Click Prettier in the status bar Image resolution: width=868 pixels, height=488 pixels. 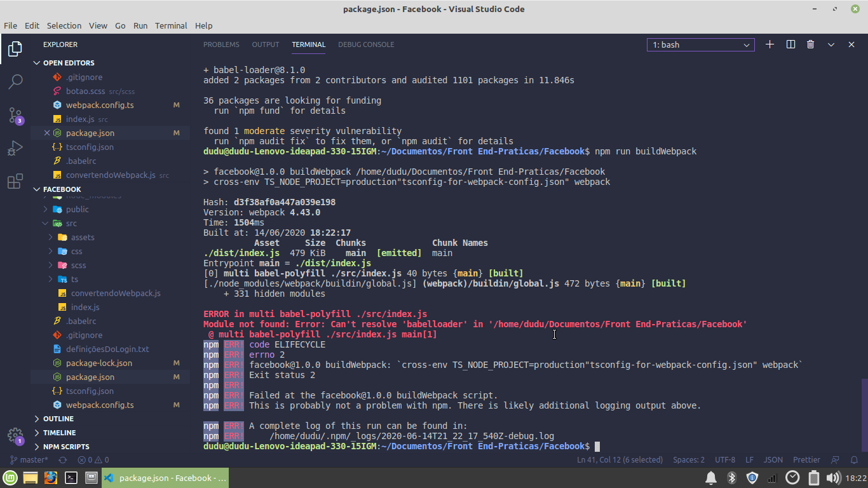click(x=806, y=460)
